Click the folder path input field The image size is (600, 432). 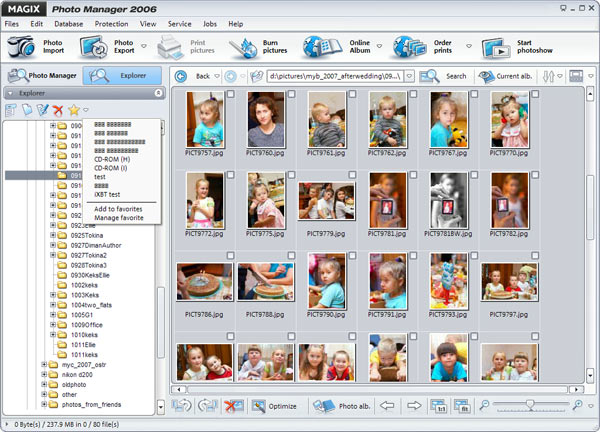335,76
